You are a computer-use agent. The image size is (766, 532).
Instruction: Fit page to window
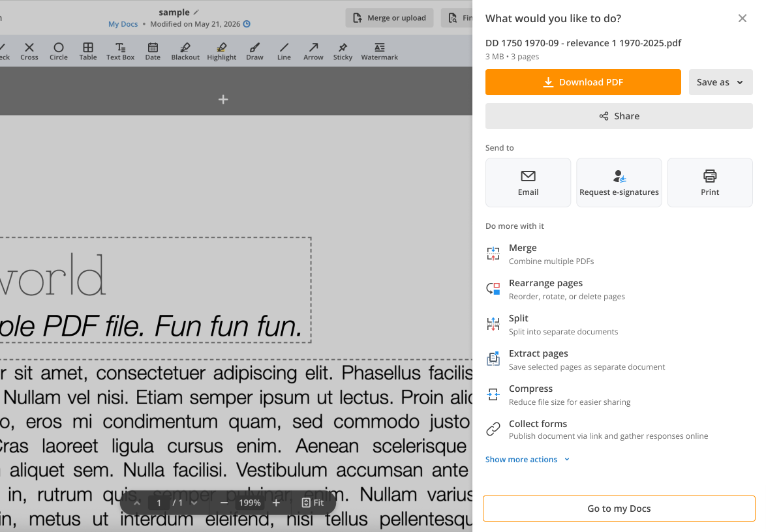[313, 503]
